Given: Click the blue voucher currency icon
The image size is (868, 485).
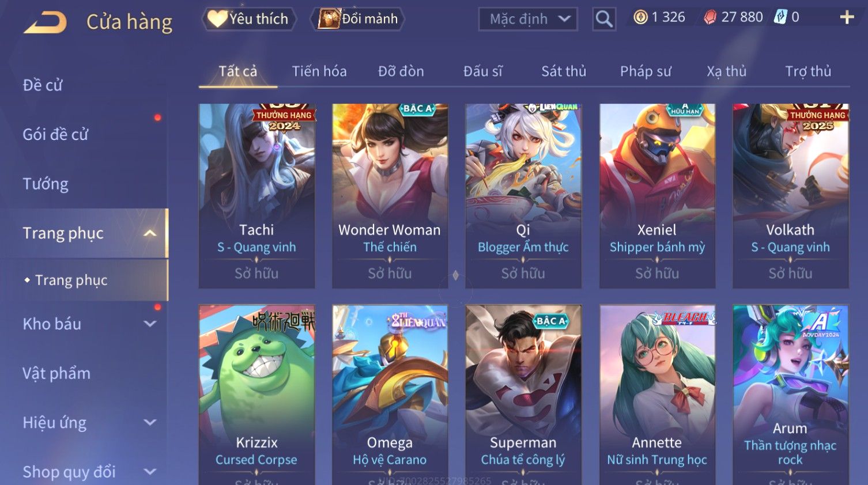Looking at the screenshot, I should click(x=780, y=17).
